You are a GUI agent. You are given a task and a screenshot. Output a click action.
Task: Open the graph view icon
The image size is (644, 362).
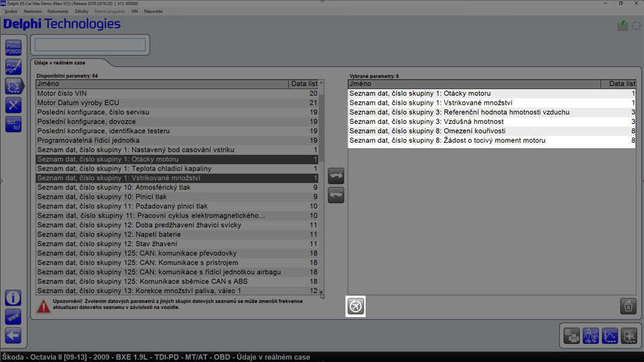click(x=610, y=336)
